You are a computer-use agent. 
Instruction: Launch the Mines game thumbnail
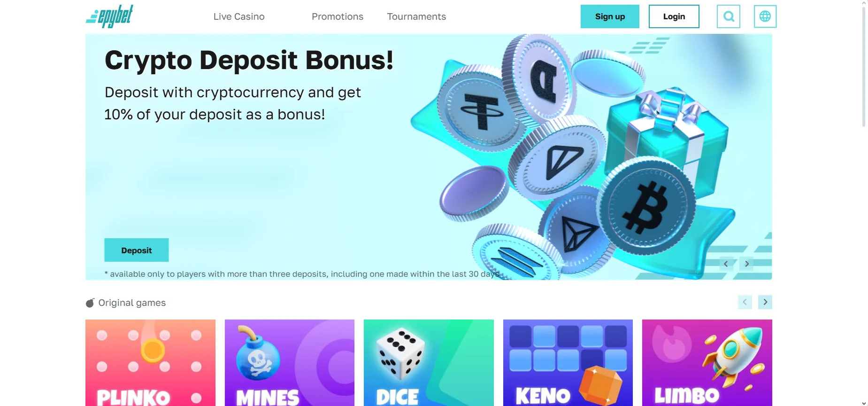[x=290, y=363]
